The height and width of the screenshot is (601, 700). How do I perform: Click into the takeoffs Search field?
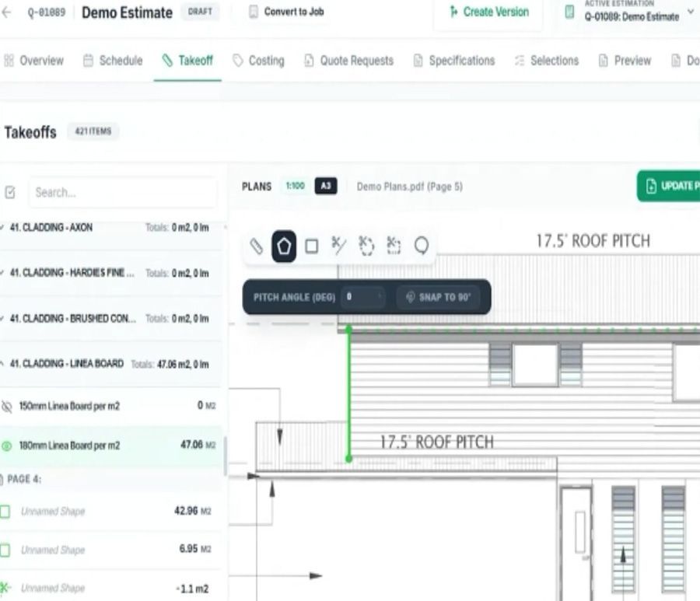click(x=123, y=193)
